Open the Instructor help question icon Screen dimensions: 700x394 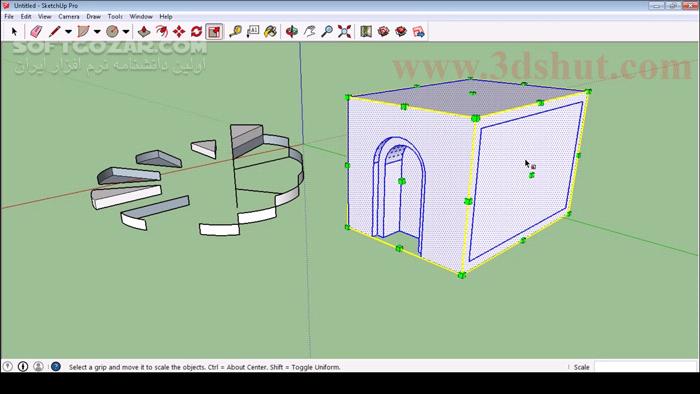point(56,366)
